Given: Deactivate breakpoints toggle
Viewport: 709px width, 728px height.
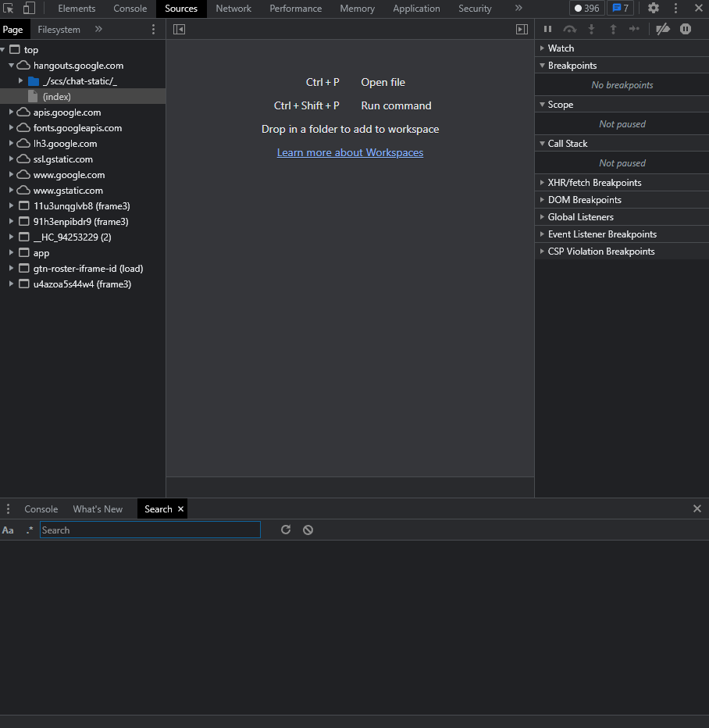Looking at the screenshot, I should pyautogui.click(x=663, y=29).
